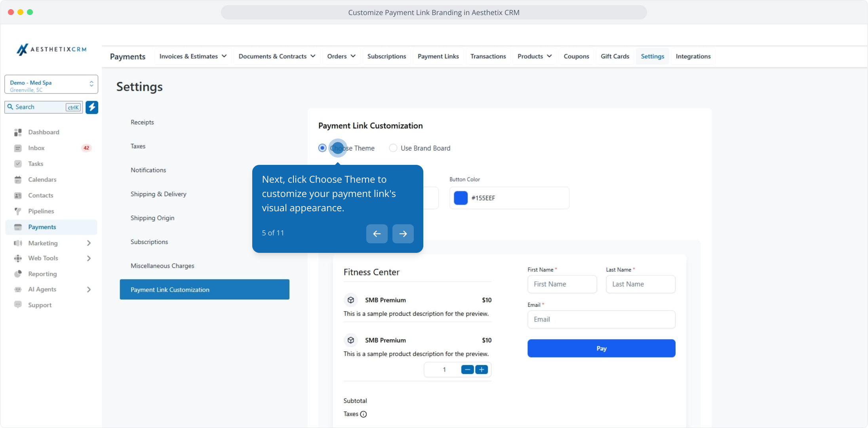Increase quantity with the plus button
The image size is (868, 428).
click(482, 370)
